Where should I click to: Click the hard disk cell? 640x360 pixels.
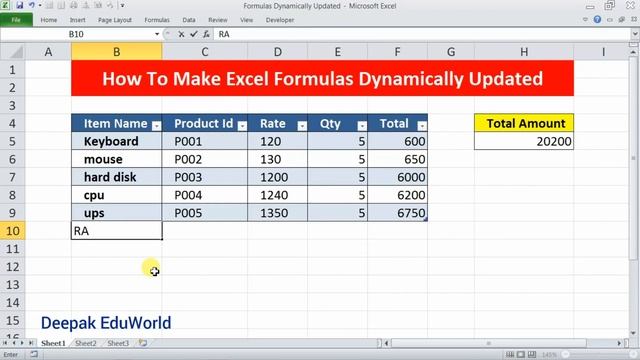tap(116, 177)
